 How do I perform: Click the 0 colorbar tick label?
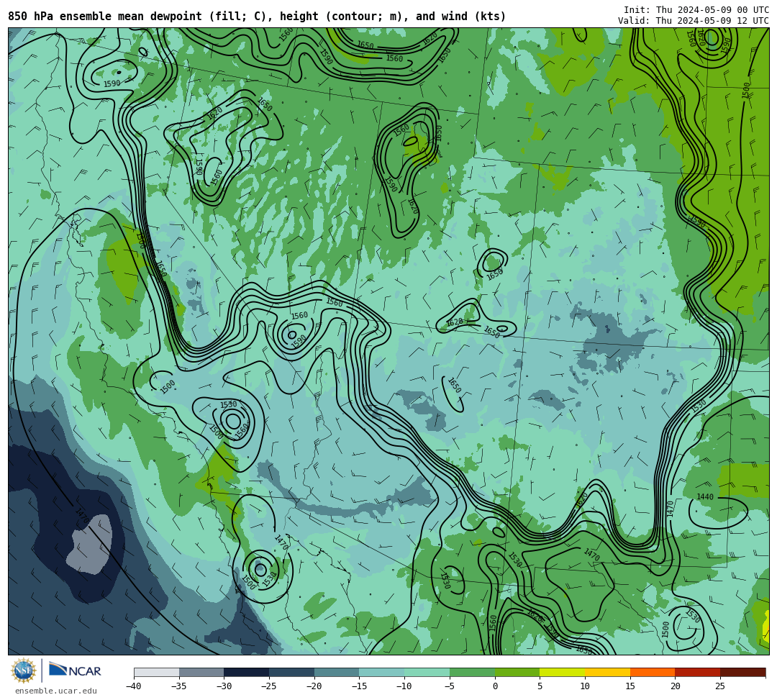click(x=495, y=686)
